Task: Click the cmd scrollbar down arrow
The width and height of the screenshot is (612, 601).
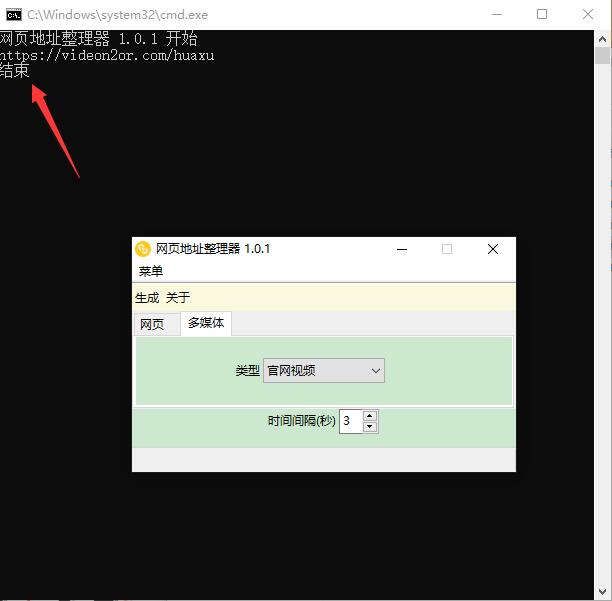Action: pos(602,592)
